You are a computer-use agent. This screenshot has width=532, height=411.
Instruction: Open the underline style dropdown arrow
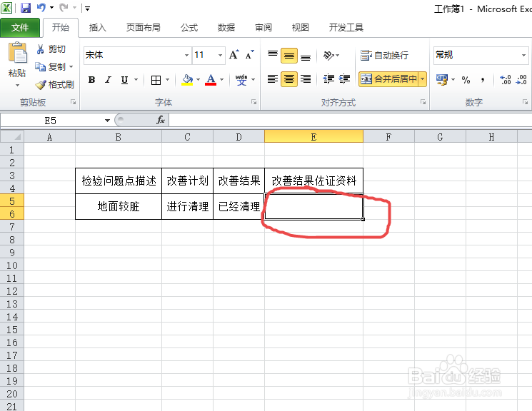click(136, 80)
